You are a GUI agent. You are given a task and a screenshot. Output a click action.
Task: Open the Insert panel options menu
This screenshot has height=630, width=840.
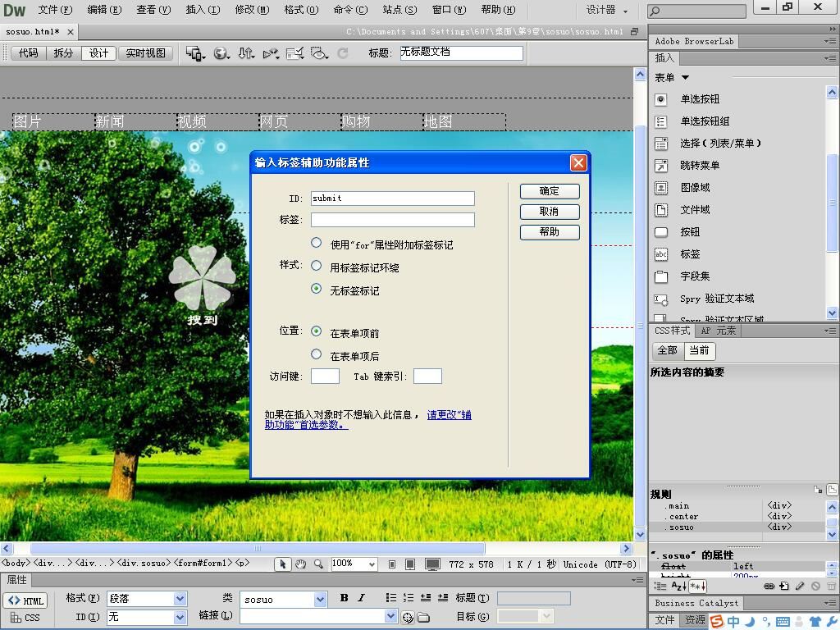click(x=830, y=58)
